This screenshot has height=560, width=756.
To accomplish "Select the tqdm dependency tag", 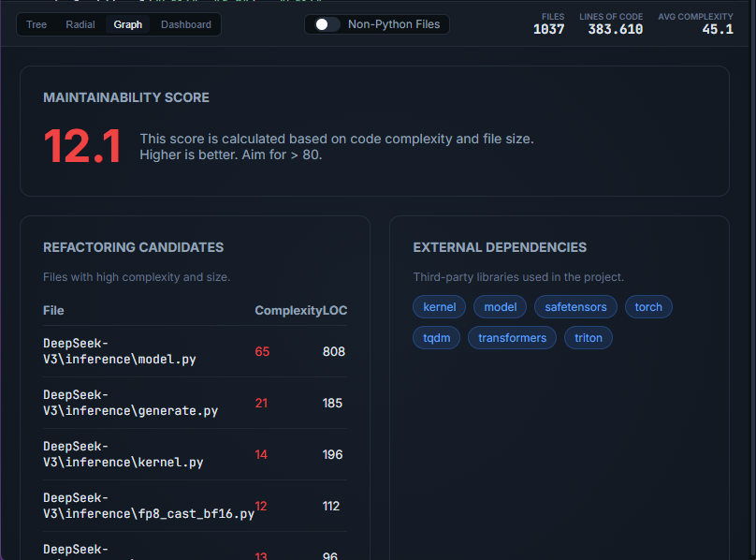I will click(x=436, y=338).
